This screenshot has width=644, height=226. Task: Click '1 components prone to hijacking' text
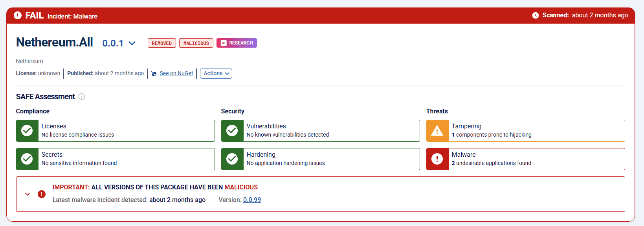[492, 135]
